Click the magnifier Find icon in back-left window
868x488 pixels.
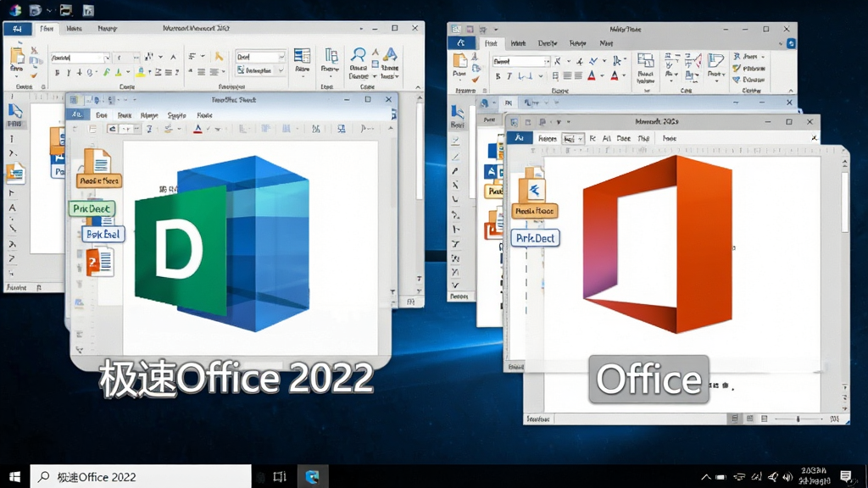359,54
